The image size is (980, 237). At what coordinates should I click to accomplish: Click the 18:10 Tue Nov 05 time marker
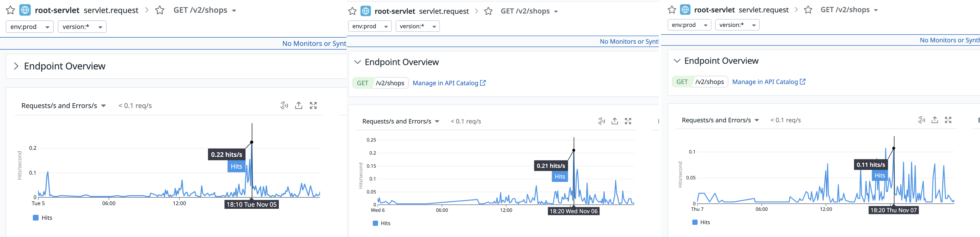pyautogui.click(x=252, y=205)
